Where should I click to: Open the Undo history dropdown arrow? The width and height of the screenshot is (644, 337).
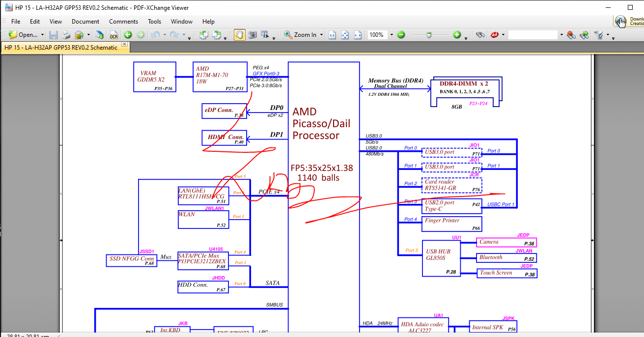[165, 35]
